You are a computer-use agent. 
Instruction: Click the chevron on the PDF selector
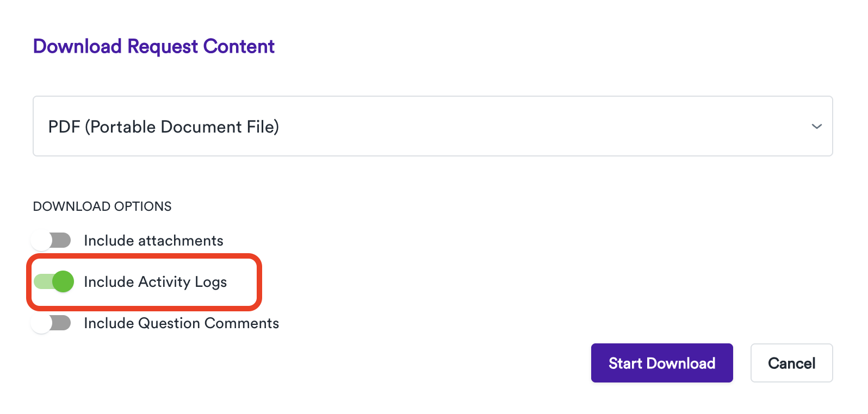[x=816, y=126]
